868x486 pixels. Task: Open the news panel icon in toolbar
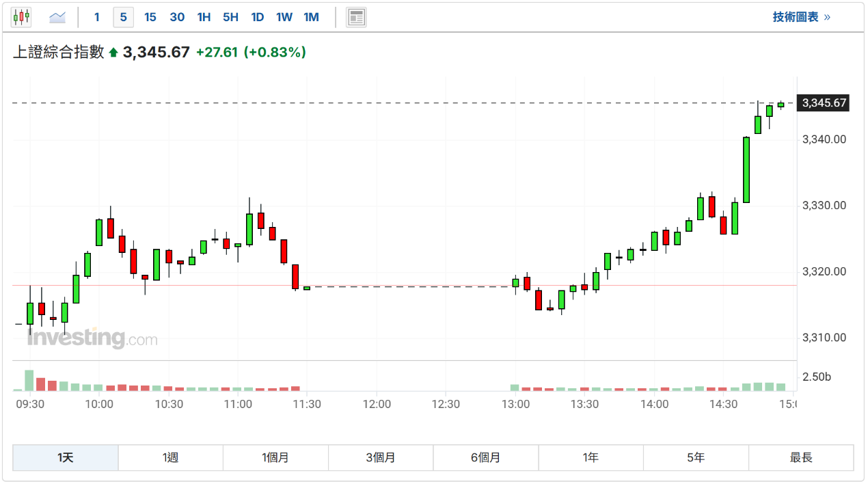click(356, 17)
